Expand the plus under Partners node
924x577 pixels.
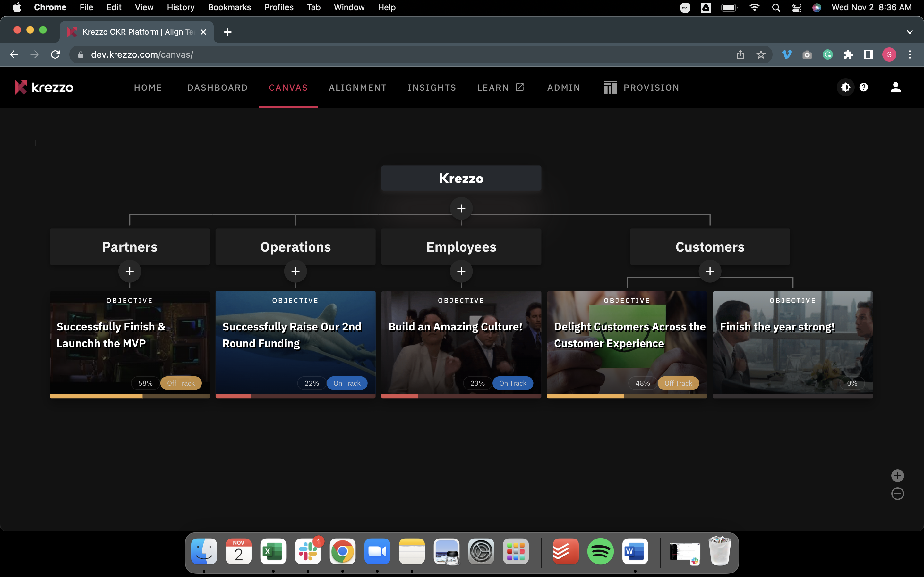129,271
